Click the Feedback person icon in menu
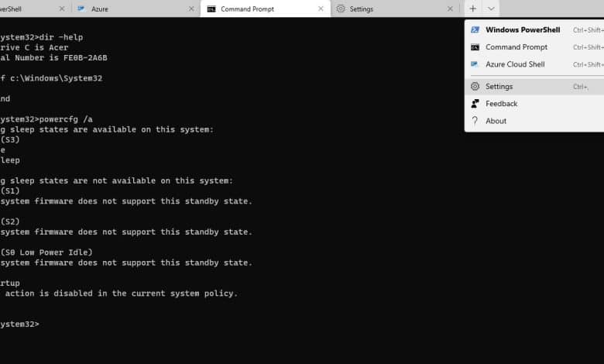Screen dimensions: 604x364 475,104
